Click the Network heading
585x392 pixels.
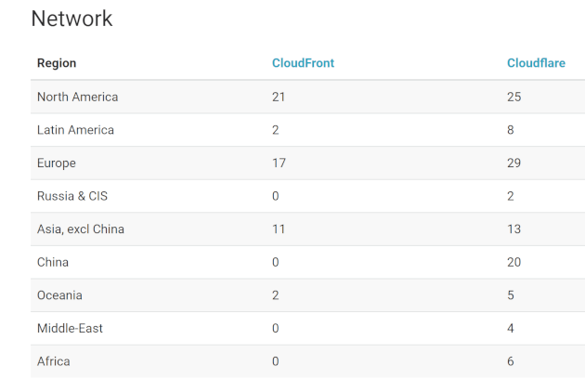(x=71, y=19)
